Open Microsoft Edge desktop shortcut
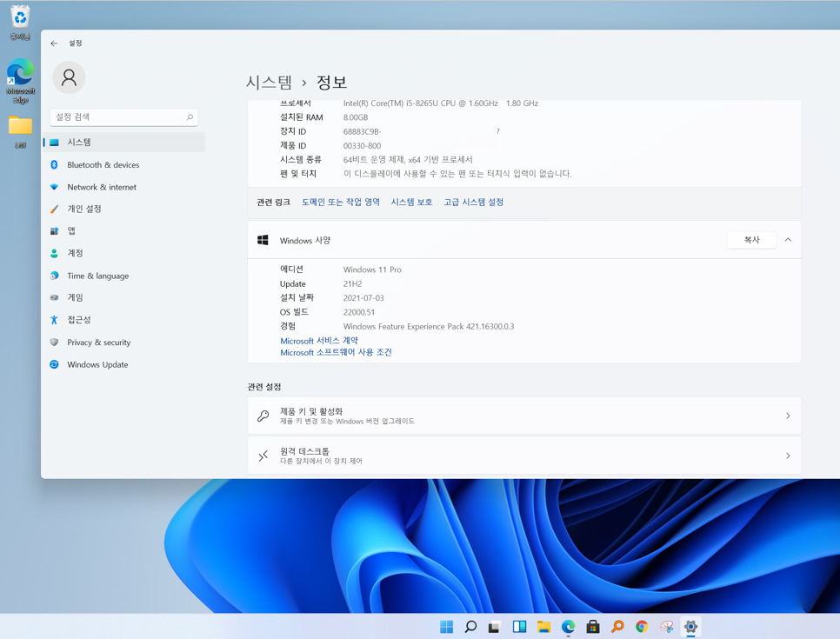This screenshot has height=639, width=840. (x=20, y=82)
